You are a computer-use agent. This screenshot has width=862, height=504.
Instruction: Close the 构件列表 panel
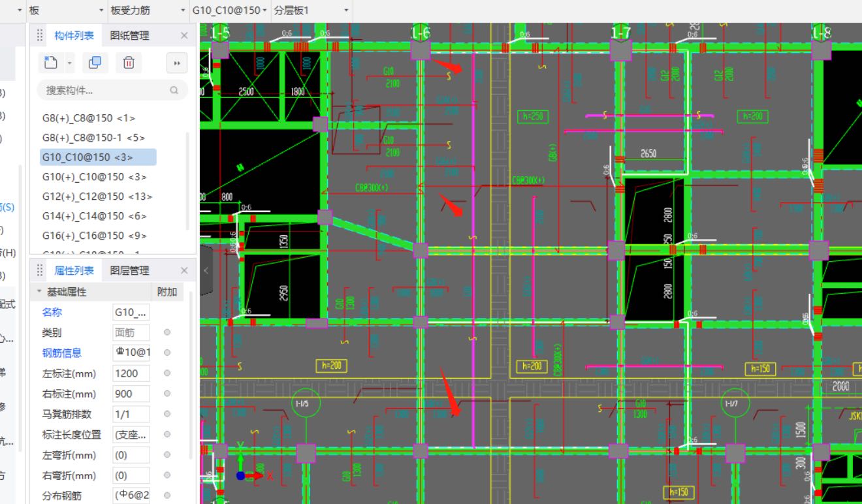click(184, 35)
